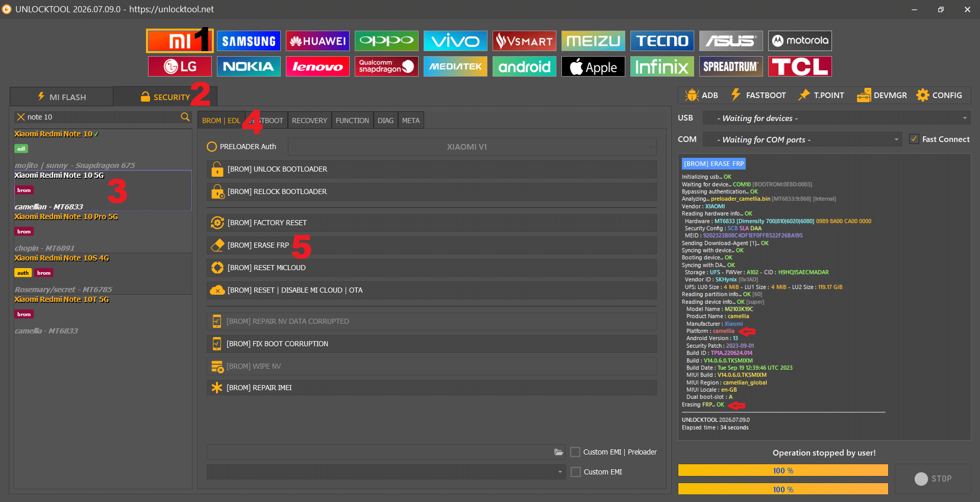Open the META tab

point(411,121)
